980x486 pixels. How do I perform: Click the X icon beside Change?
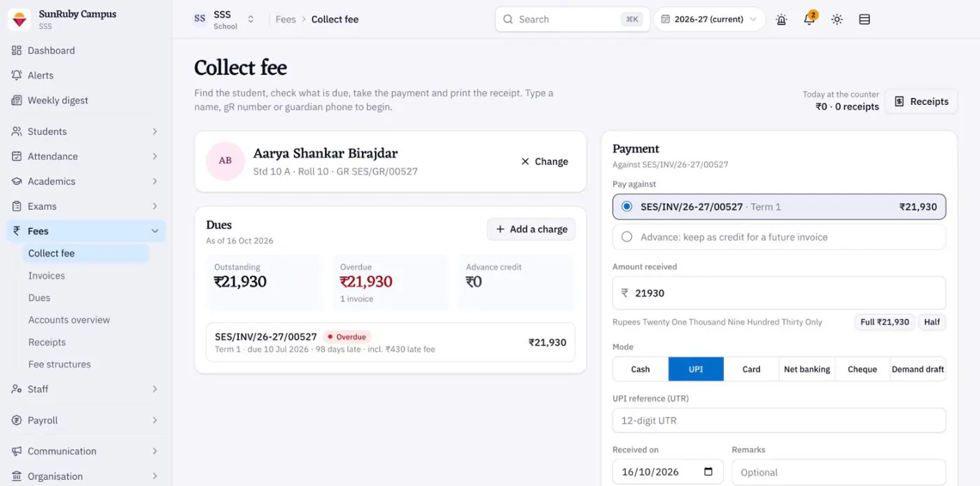click(x=525, y=162)
